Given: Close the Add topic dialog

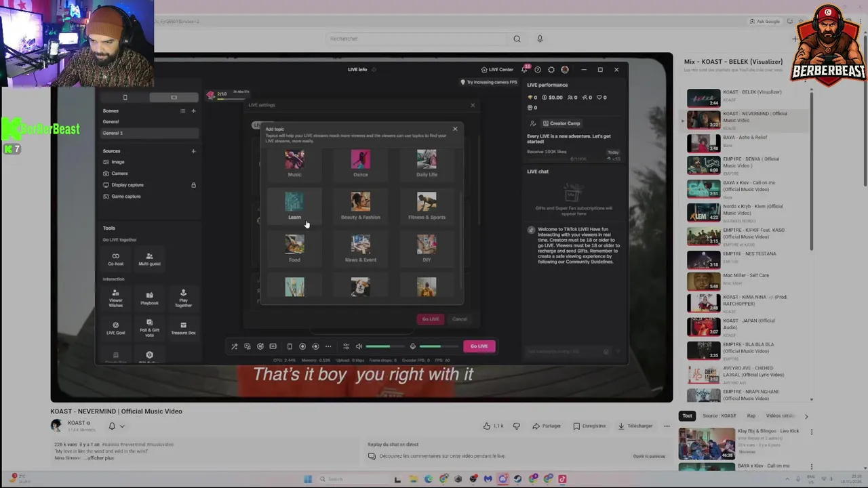Looking at the screenshot, I should tap(455, 129).
